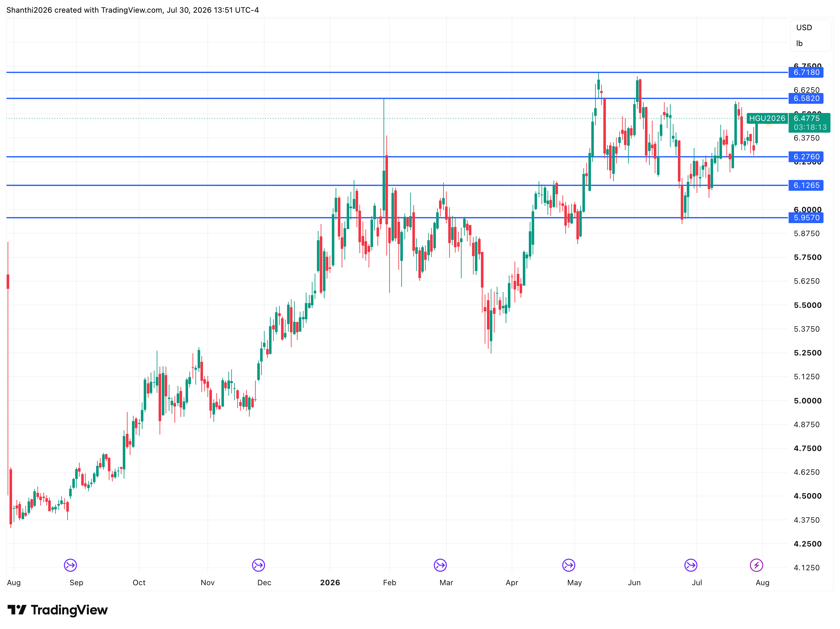This screenshot has height=629, width=840.
Task: Click the HGU2026 symbol label
Action: coord(767,118)
